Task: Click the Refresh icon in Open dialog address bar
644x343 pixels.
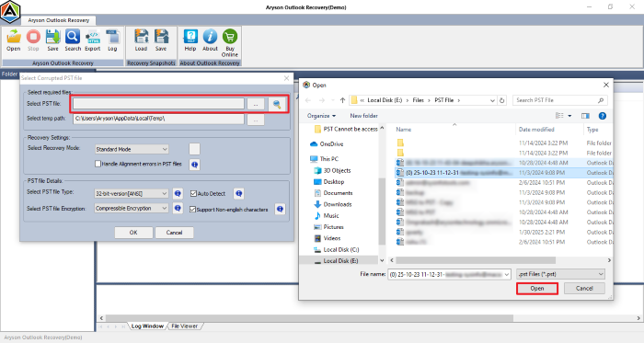Action: pyautogui.click(x=502, y=100)
